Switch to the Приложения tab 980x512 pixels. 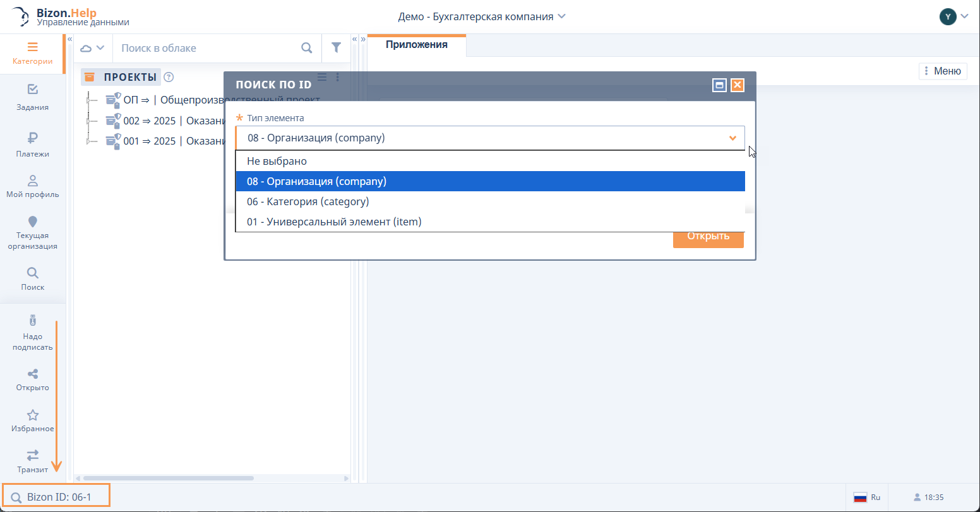coord(416,45)
